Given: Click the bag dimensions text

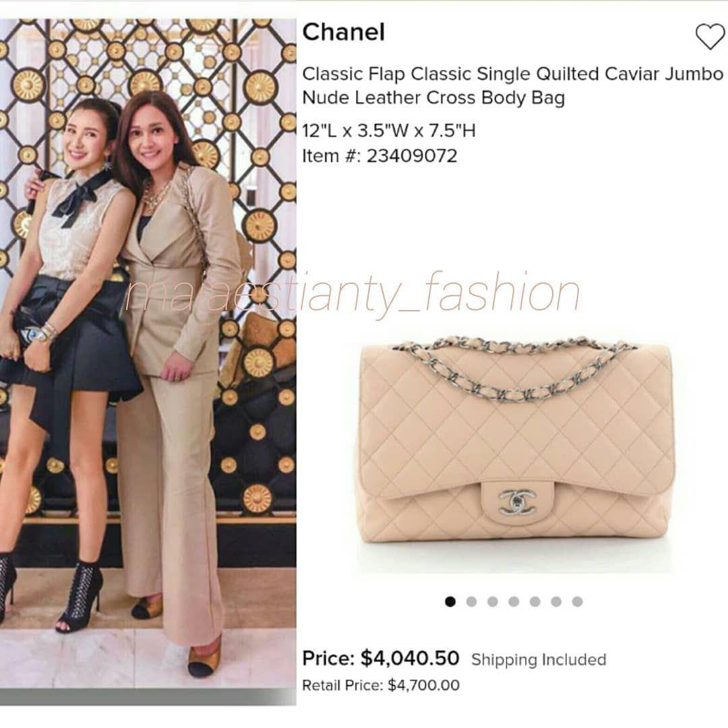Looking at the screenshot, I should pyautogui.click(x=389, y=131).
